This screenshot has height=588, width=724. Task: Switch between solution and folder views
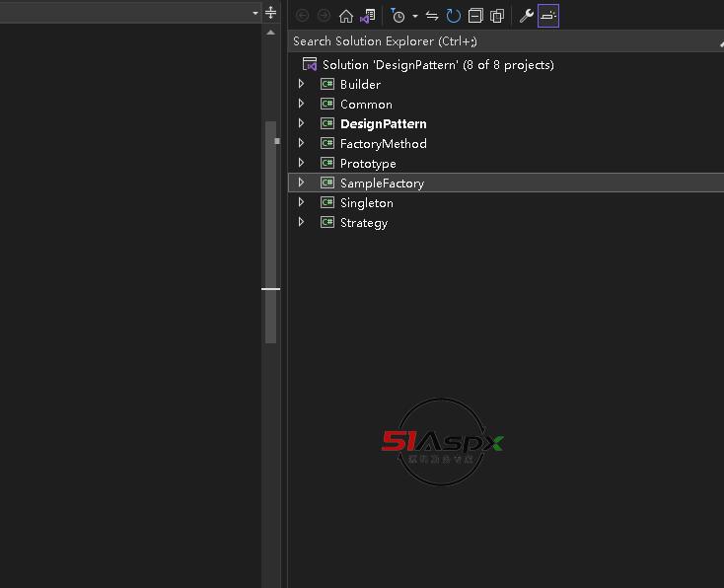coord(368,16)
